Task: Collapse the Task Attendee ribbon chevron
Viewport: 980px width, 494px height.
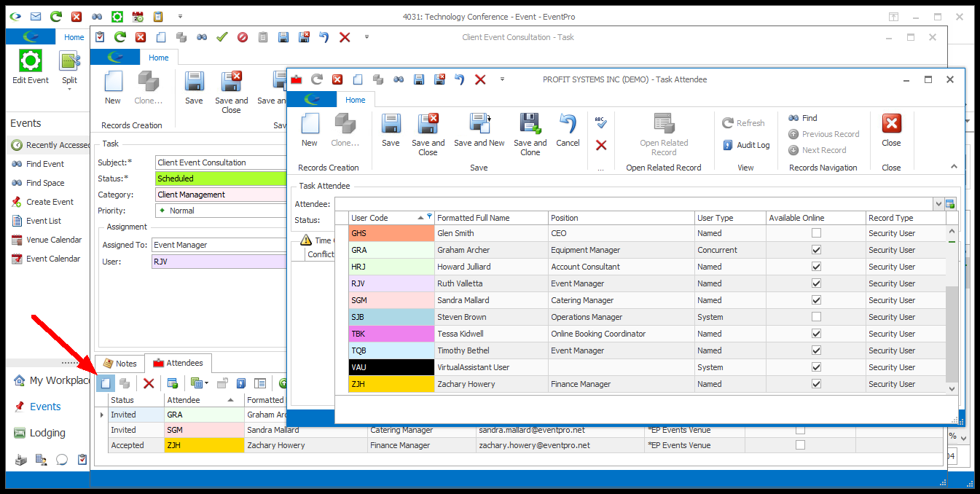Action: tap(954, 167)
